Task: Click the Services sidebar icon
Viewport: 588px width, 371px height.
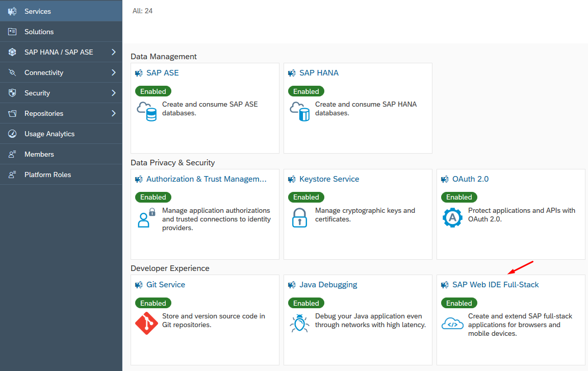Action: point(12,11)
